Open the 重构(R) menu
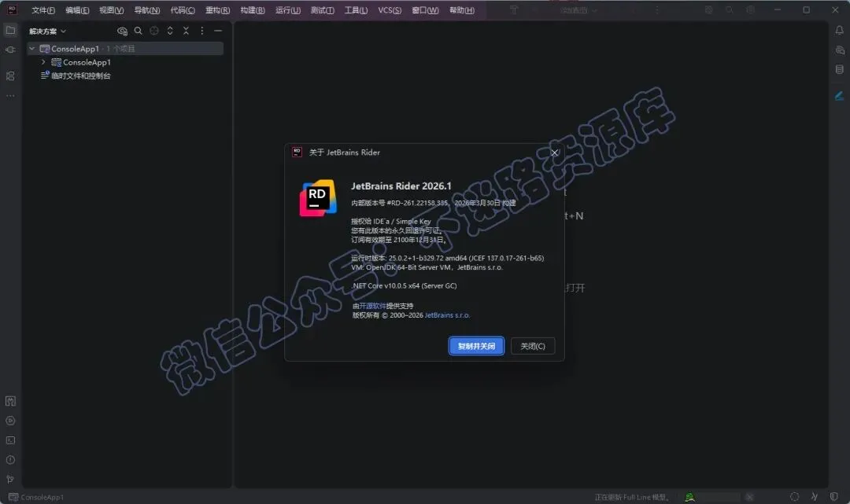The height and width of the screenshot is (504, 850). pyautogui.click(x=217, y=10)
